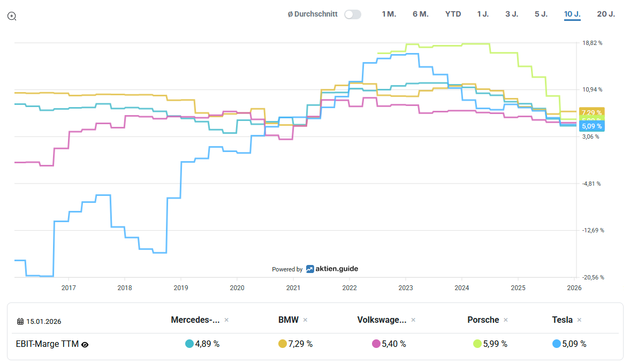Choose the 5 J. time range
The width and height of the screenshot is (630, 364).
[x=541, y=14]
